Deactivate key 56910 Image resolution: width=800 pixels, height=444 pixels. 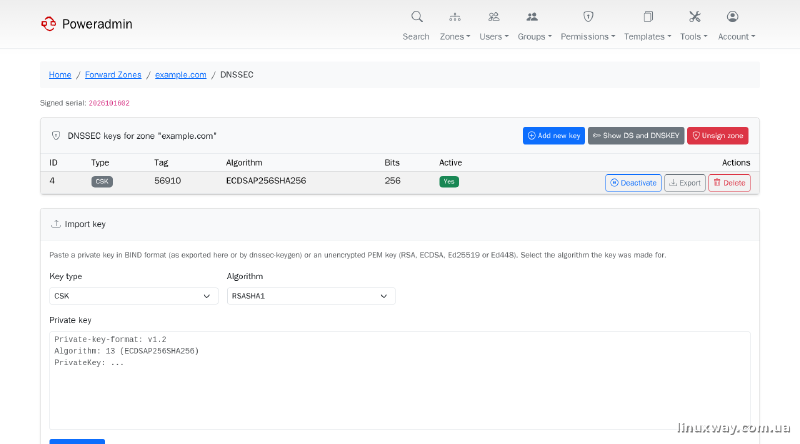633,183
